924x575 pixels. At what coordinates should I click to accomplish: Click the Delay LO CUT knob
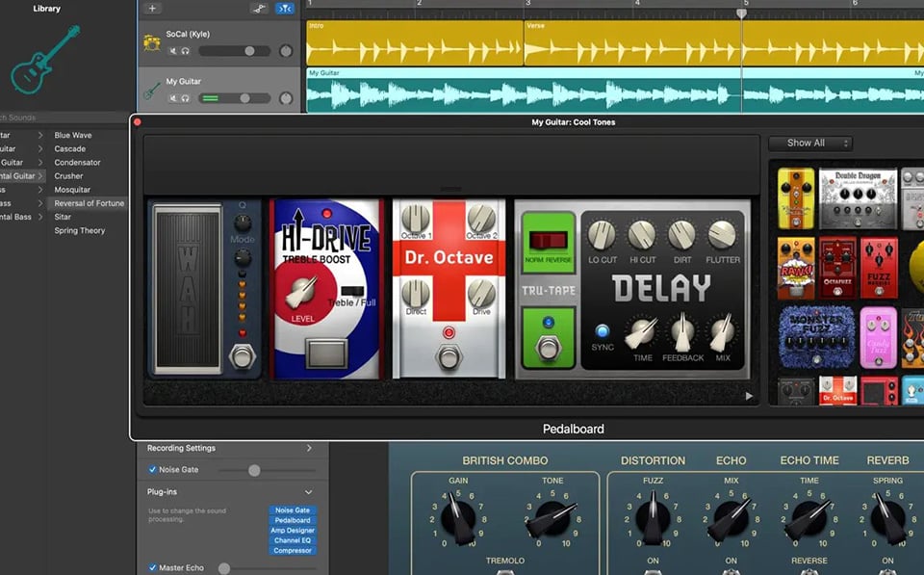click(602, 235)
